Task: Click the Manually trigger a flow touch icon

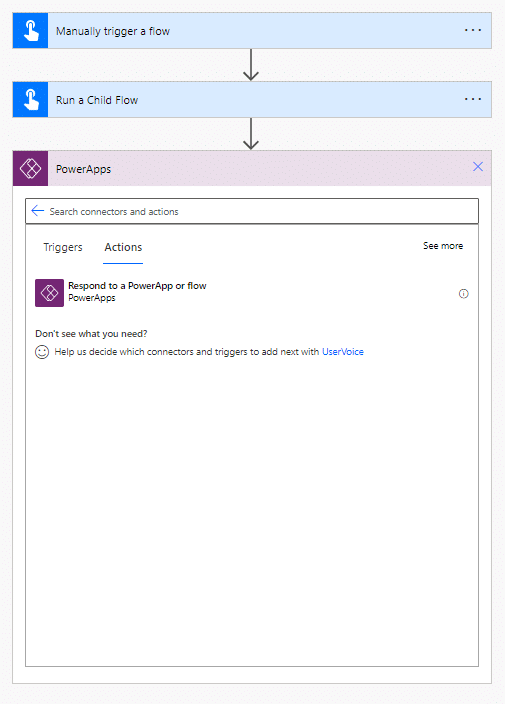Action: click(31, 31)
